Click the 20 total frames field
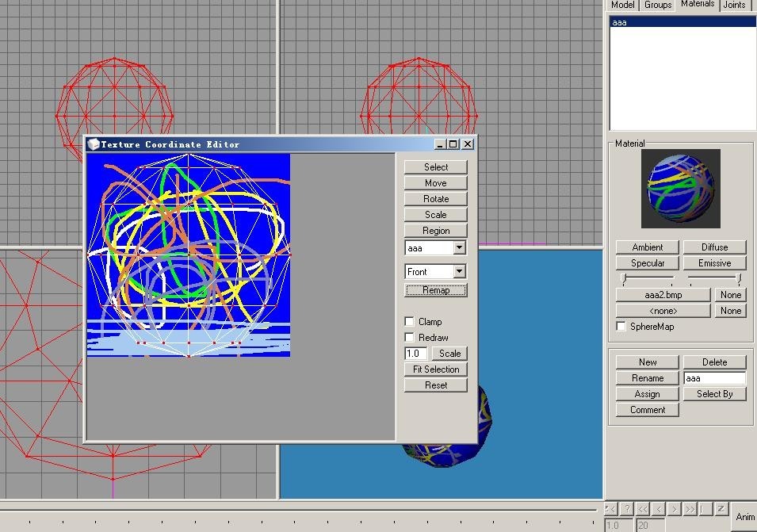Viewport: 757px width, 532px height. (650, 525)
